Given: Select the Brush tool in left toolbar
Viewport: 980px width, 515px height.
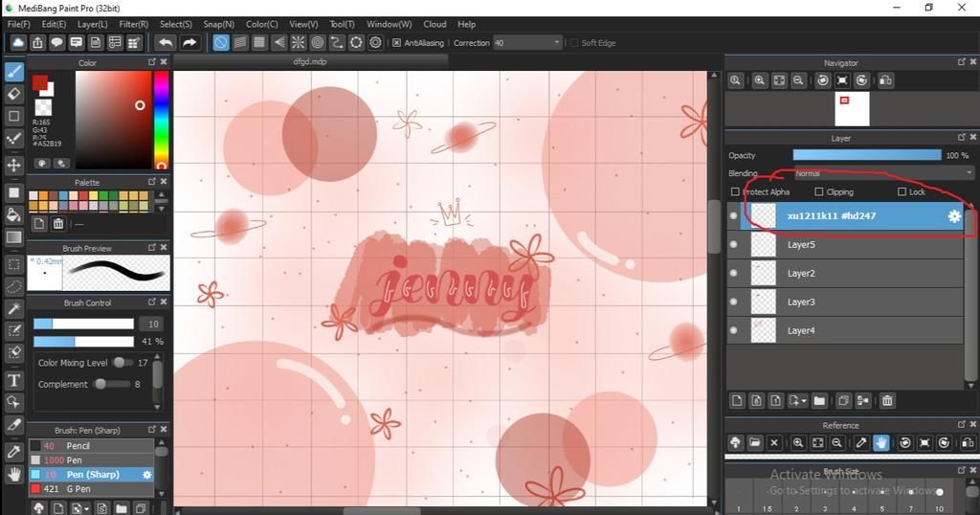Looking at the screenshot, I should tap(13, 71).
